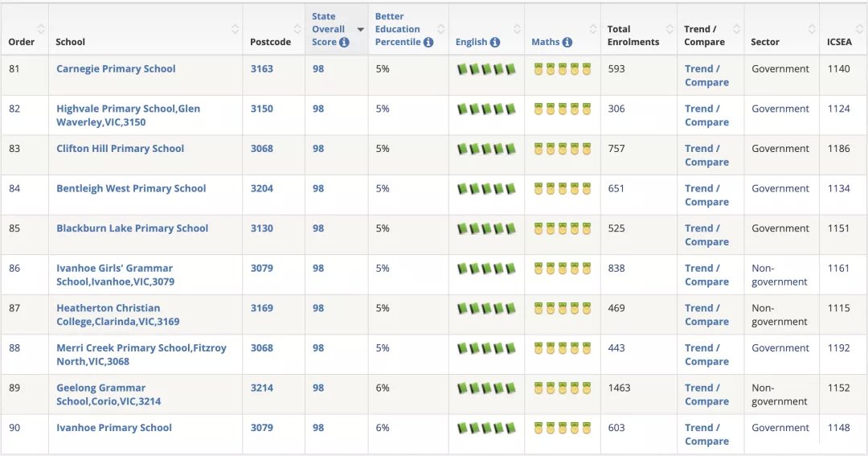Click info icon next to English header

tap(495, 42)
